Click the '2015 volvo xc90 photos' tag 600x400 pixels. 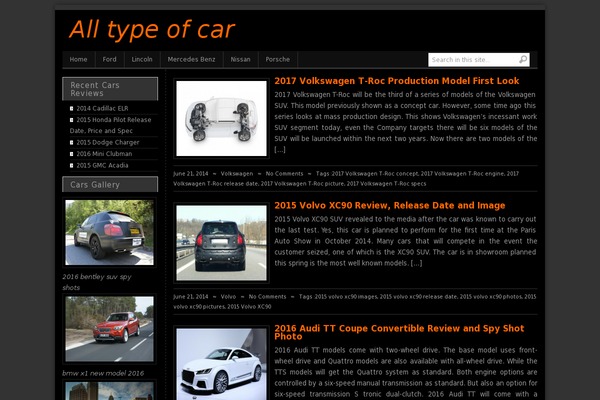(x=491, y=297)
